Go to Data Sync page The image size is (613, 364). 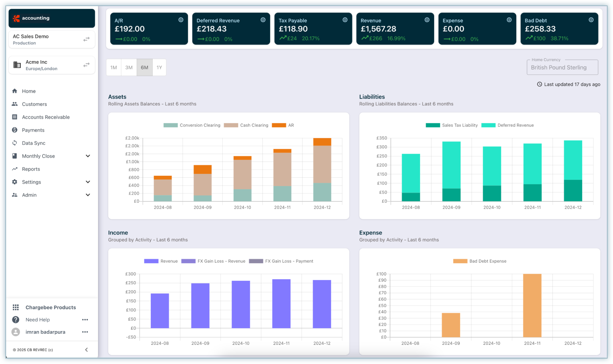coord(33,143)
